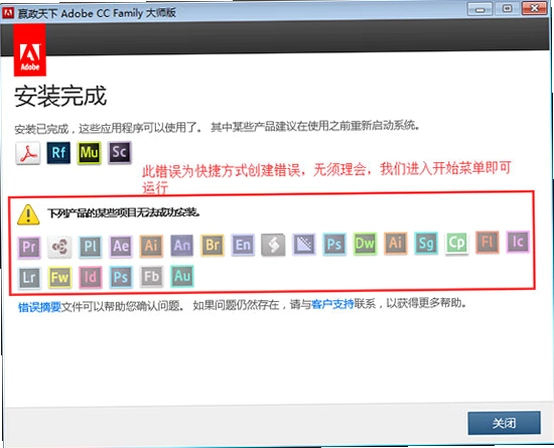Image resolution: width=554 pixels, height=448 pixels.
Task: Click the yellow warning triangle icon
Action: [28, 214]
